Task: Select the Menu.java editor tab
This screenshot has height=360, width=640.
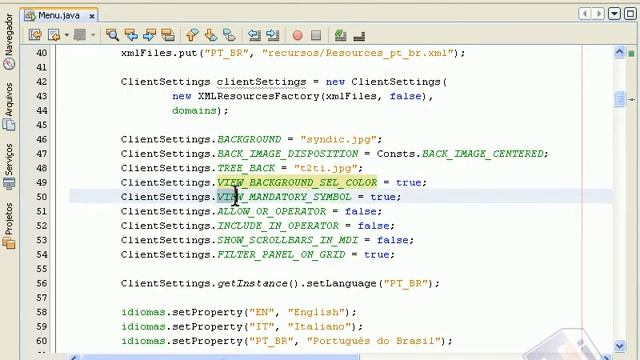Action: click(59, 16)
